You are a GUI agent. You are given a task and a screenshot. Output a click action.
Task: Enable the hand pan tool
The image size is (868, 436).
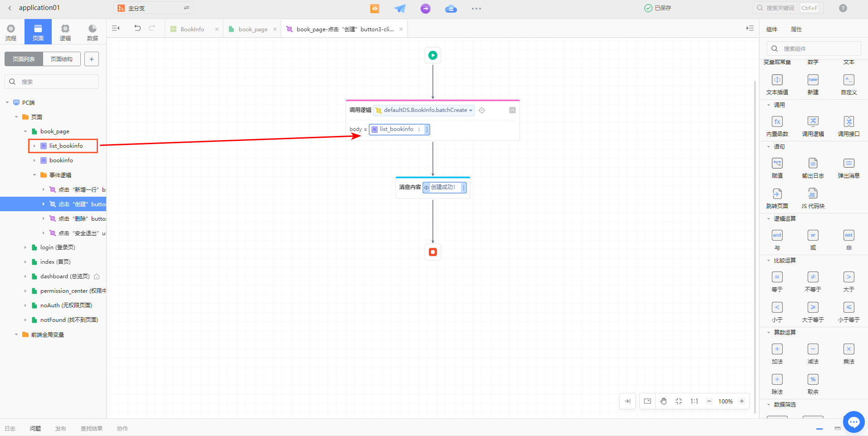[x=663, y=401]
